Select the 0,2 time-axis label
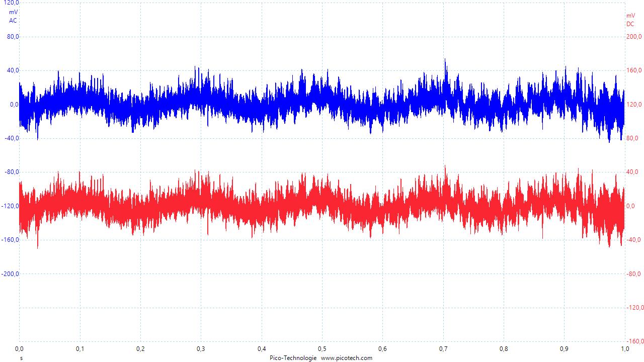The image size is (644, 362). [x=140, y=348]
